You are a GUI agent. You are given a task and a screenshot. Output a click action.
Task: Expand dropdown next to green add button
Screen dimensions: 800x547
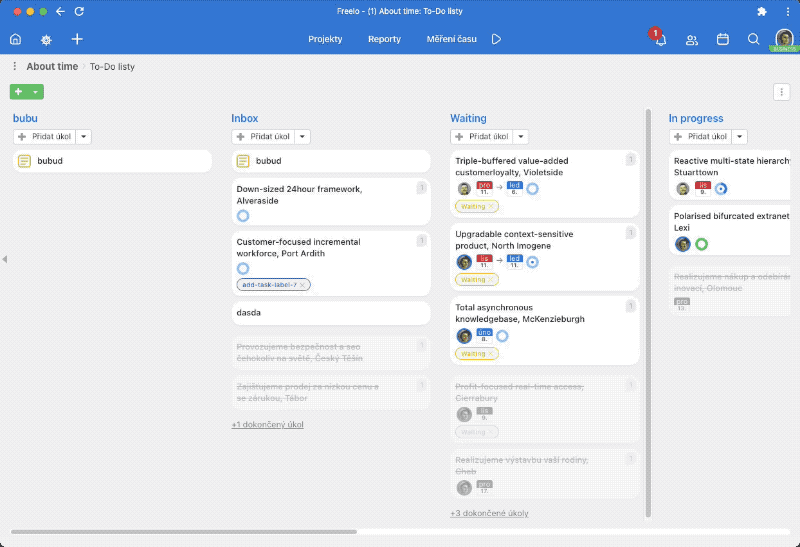pos(36,92)
